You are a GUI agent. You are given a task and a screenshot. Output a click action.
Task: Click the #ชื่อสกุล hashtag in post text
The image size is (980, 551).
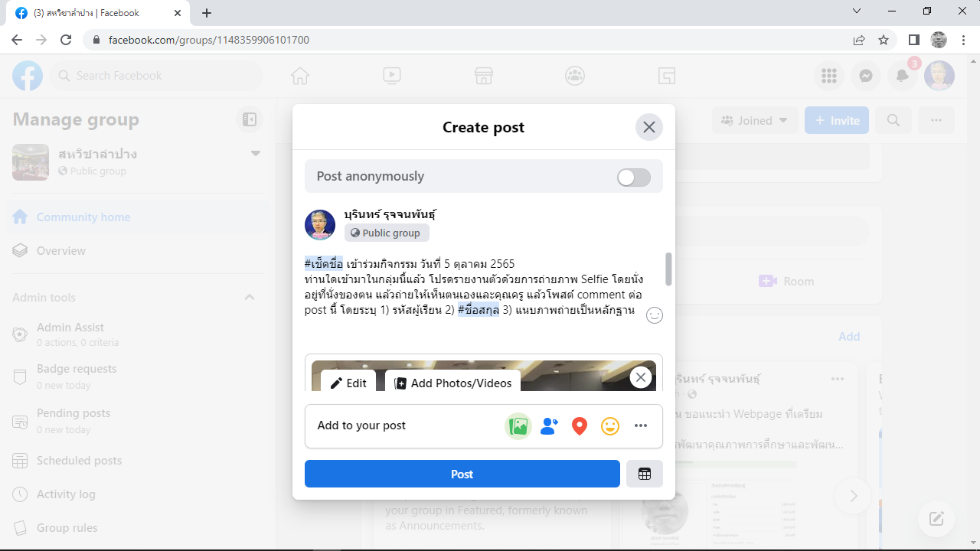click(x=479, y=310)
